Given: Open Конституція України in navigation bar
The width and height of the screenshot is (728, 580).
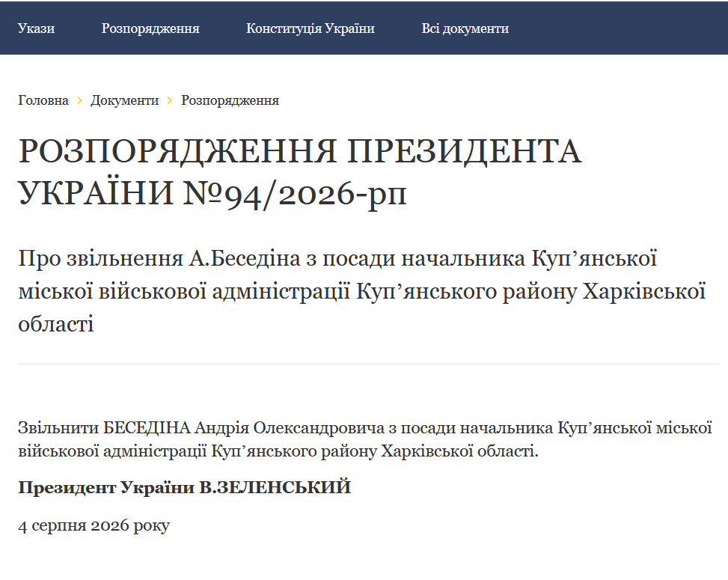Looking at the screenshot, I should pyautogui.click(x=311, y=28).
